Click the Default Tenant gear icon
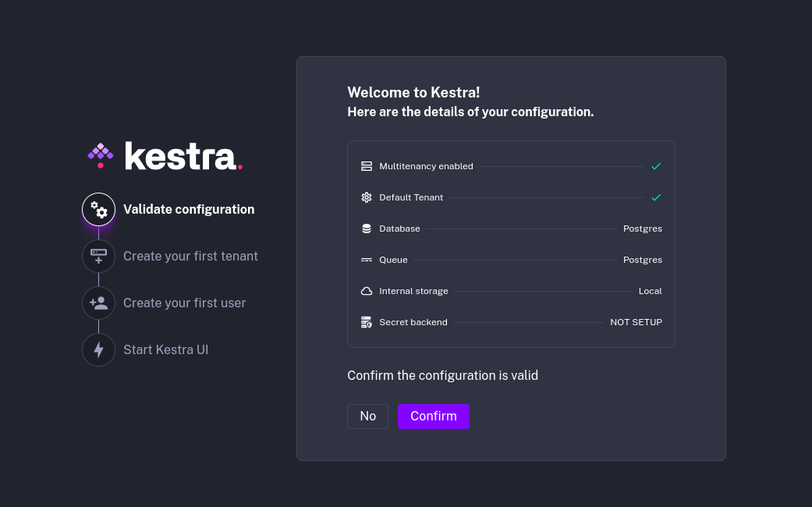812x507 pixels. click(367, 197)
